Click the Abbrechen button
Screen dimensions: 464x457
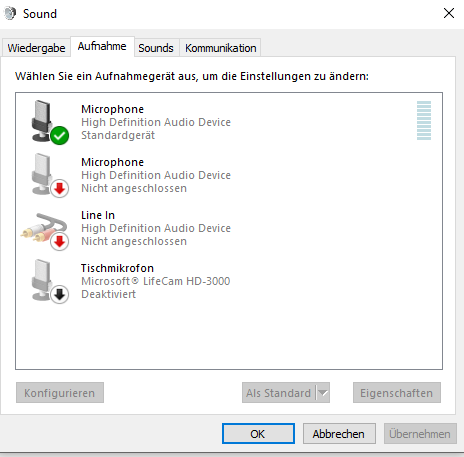point(339,434)
